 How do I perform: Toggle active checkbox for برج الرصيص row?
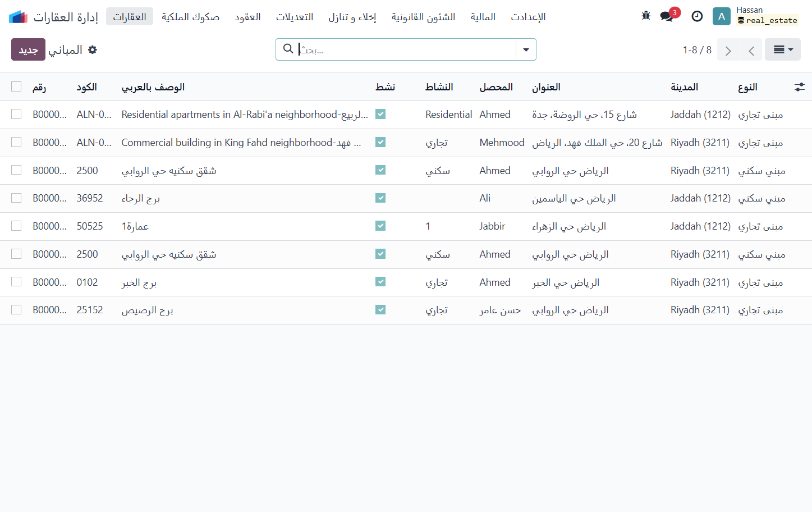click(380, 309)
